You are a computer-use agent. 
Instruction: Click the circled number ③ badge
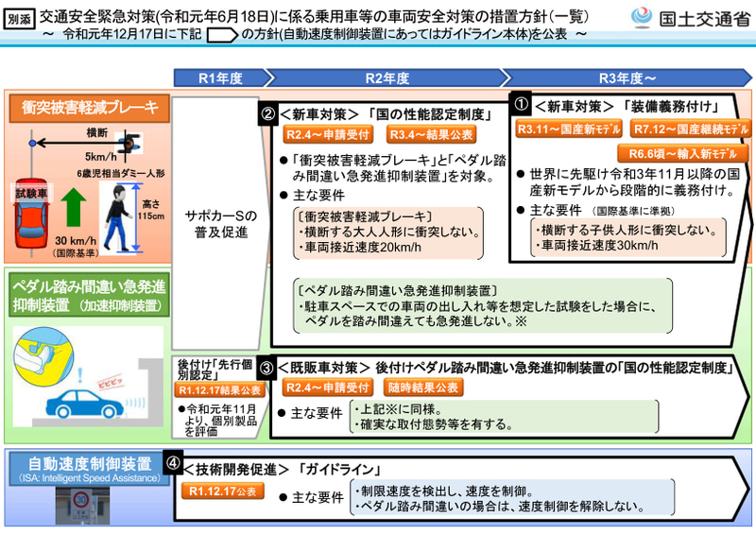tap(266, 369)
